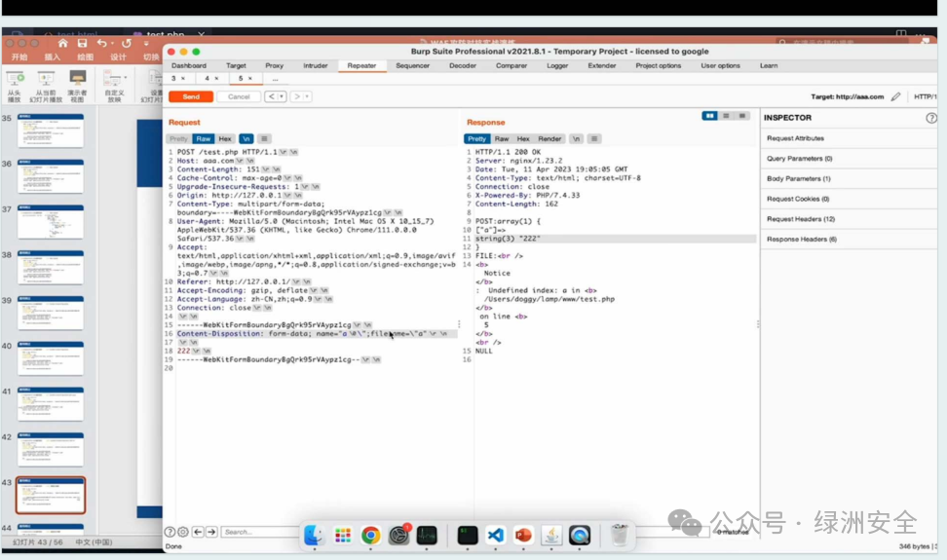Open Chrome from the dock

click(371, 536)
